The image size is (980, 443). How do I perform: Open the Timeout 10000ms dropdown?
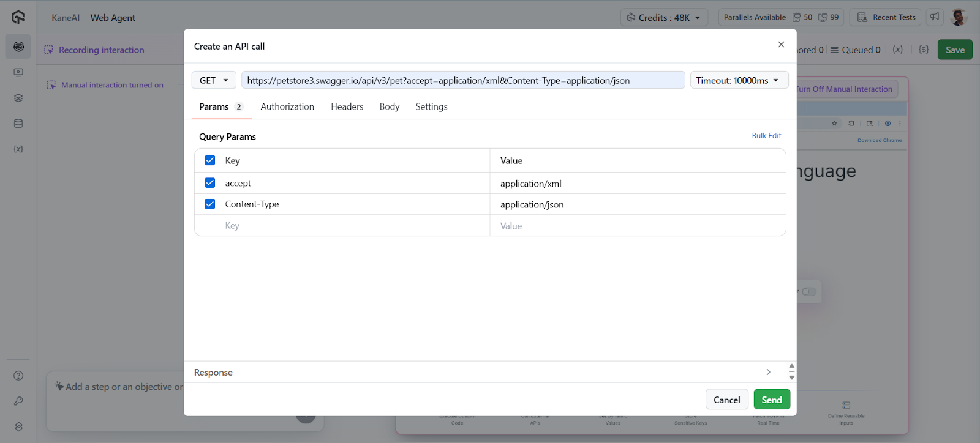[739, 80]
